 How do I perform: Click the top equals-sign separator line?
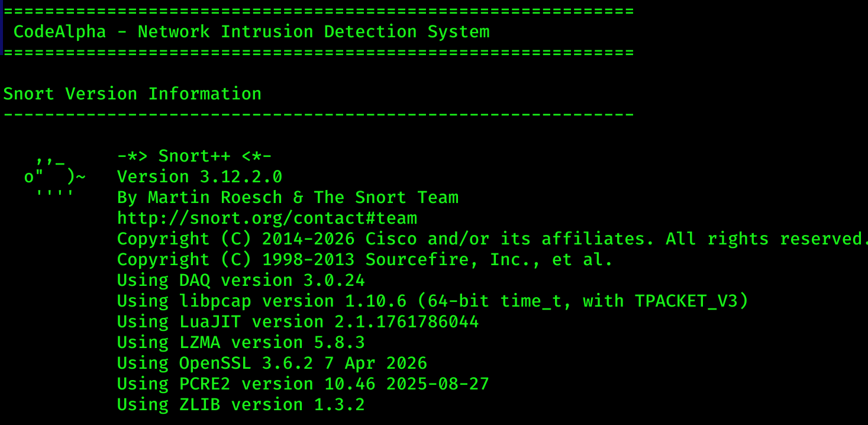[x=319, y=11]
